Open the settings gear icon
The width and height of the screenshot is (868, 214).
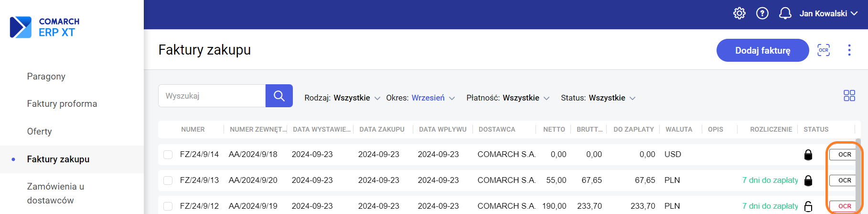point(739,13)
